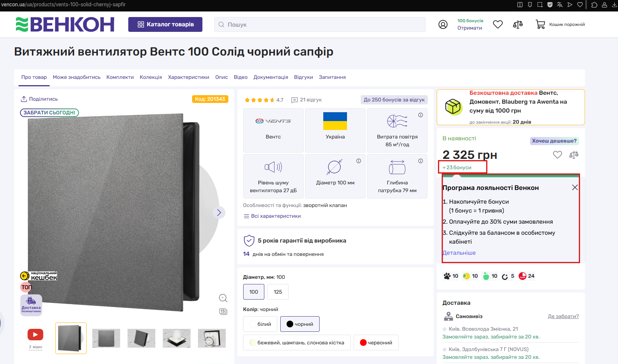618x364 pixels.
Task: Add the product to favorites near the price
Action: [x=558, y=155]
